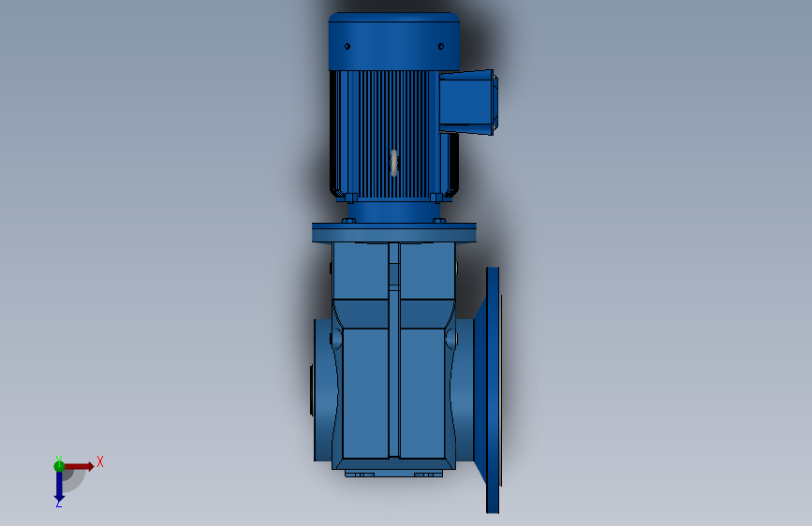The image size is (812, 526).
Task: Click the green Y axis ball of the triad
Action: (59, 466)
